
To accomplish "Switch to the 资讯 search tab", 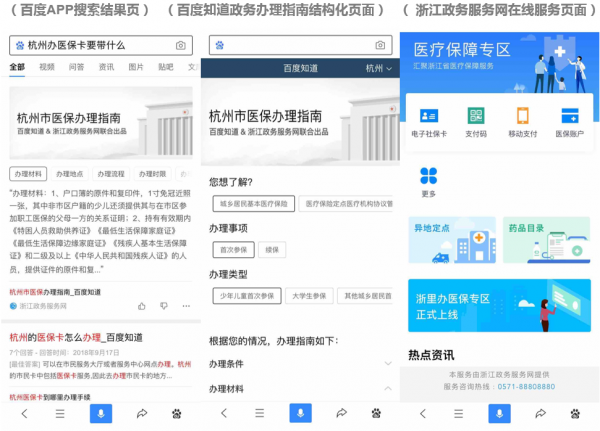I will coord(106,67).
